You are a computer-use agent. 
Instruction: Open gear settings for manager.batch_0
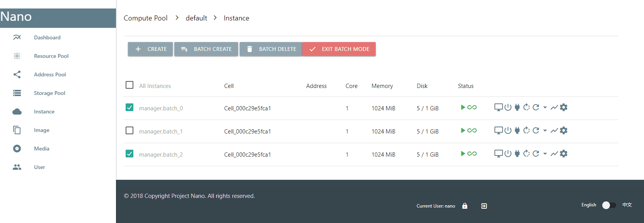click(x=564, y=107)
